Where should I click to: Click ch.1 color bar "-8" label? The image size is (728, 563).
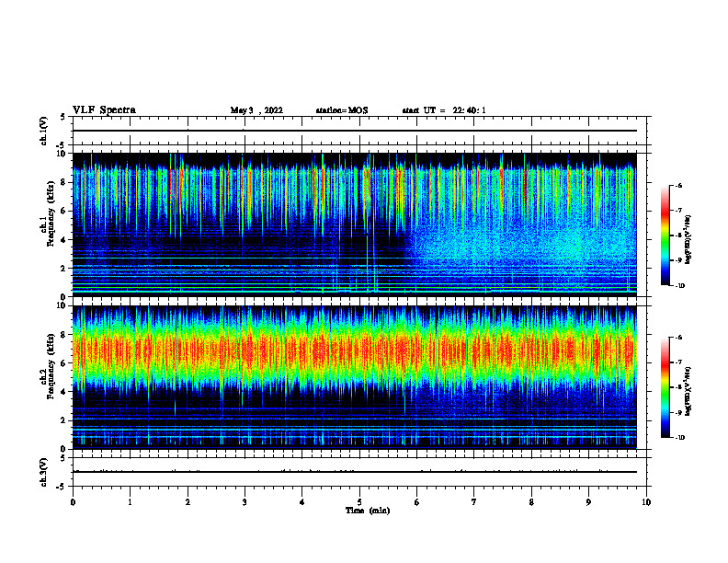(x=678, y=236)
